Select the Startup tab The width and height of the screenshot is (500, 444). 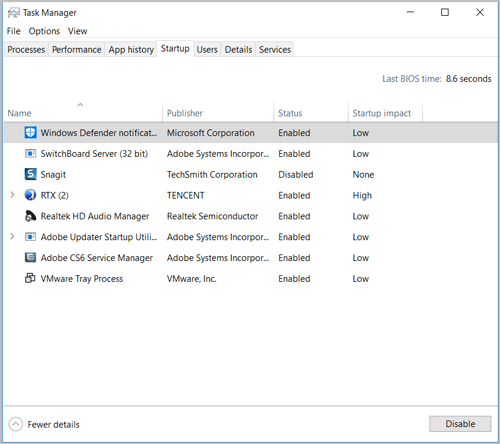click(x=175, y=49)
